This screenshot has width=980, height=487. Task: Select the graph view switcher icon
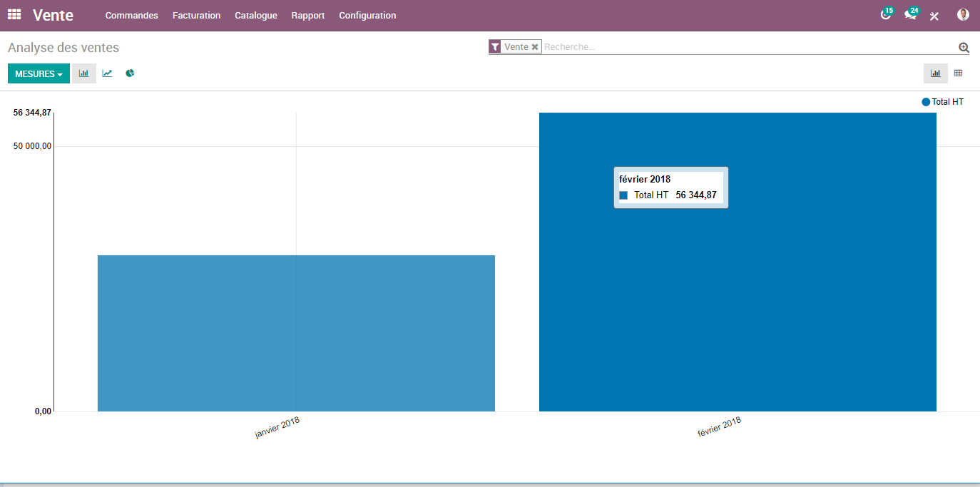tap(935, 73)
